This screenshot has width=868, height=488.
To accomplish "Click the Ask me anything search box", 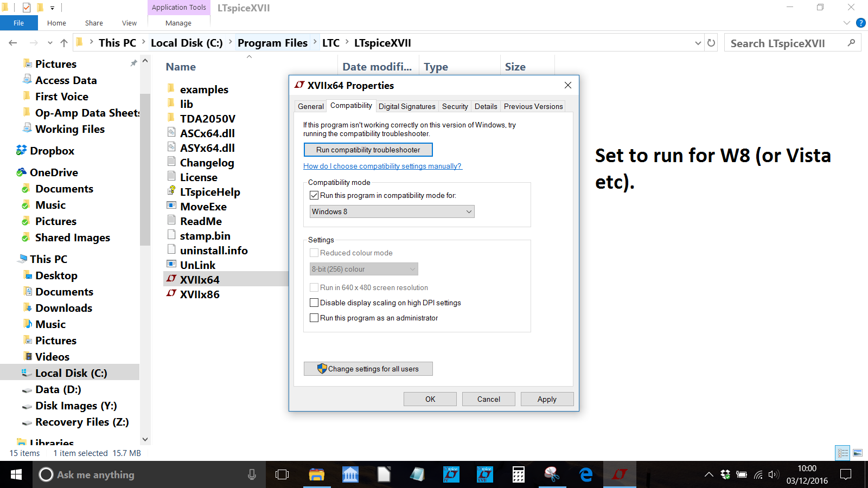I will pos(149,474).
